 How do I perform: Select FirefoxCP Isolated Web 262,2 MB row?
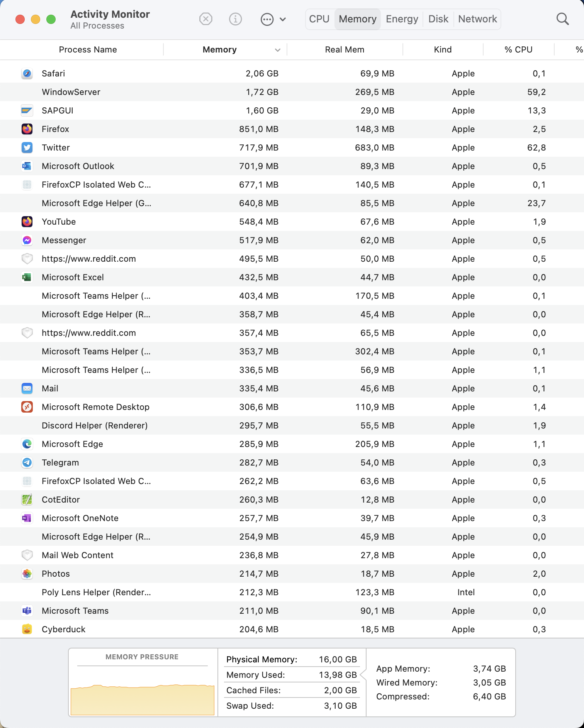coord(292,481)
